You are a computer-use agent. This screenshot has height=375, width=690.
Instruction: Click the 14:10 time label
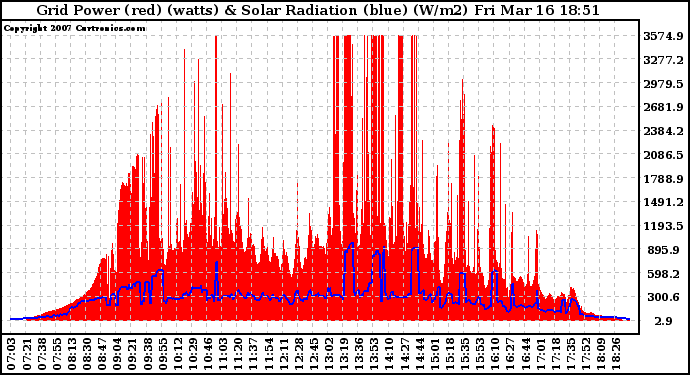coord(389,354)
